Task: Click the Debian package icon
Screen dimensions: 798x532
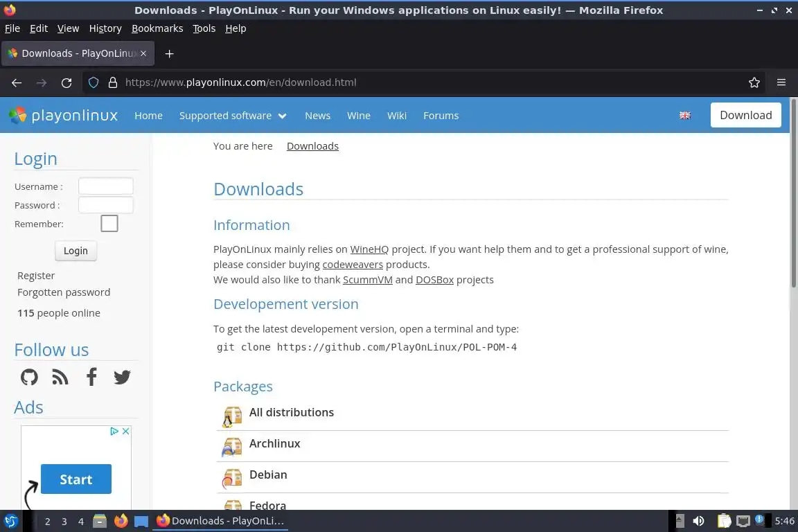Action: (232, 478)
